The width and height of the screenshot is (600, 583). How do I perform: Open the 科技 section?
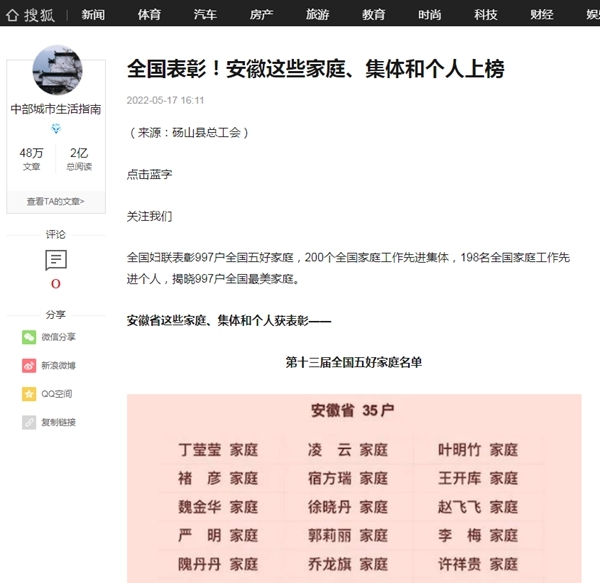coord(486,14)
